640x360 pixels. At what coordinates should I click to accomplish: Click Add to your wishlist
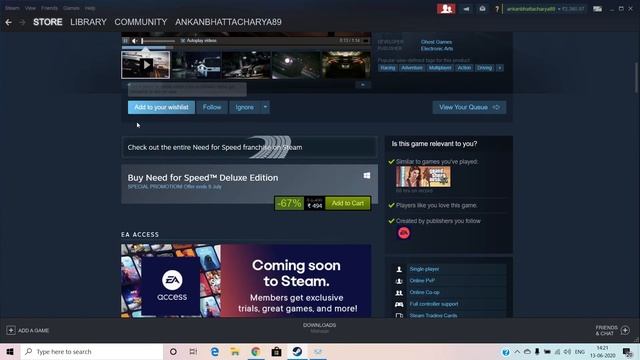161,107
